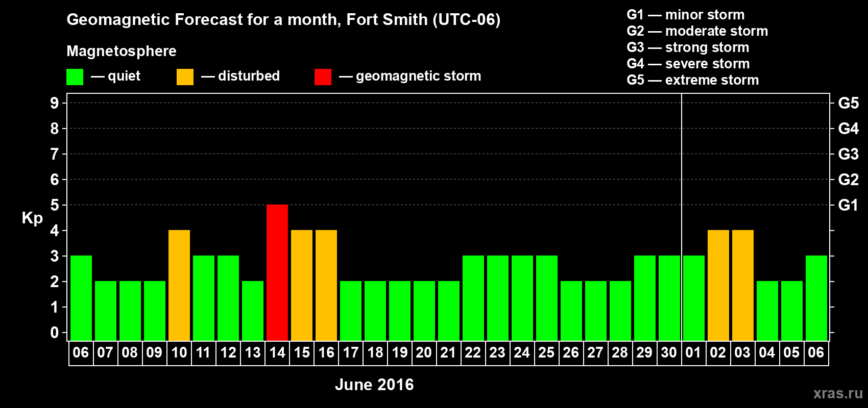Image resolution: width=868 pixels, height=408 pixels.
Task: Click the Kp axis value 9
Action: (55, 103)
